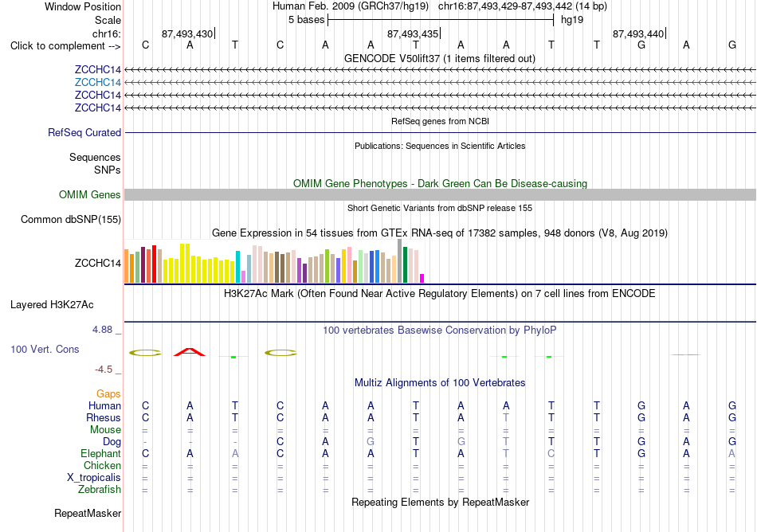Image resolution: width=757 pixels, height=532 pixels.
Task: Click the 5 bases scale label
Action: click(x=307, y=20)
